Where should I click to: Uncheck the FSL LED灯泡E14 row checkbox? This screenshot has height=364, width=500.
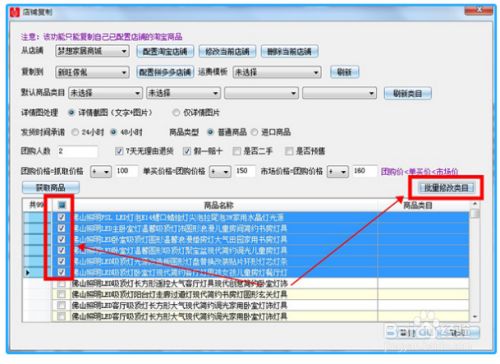[61, 217]
